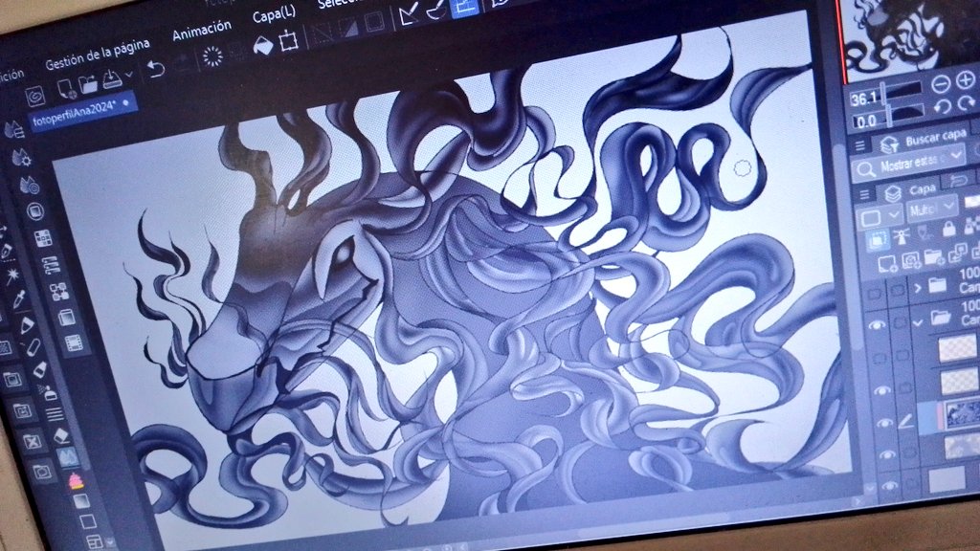Select the Auto Select magic wand tool
Screen dimensions: 980x551
click(11, 275)
